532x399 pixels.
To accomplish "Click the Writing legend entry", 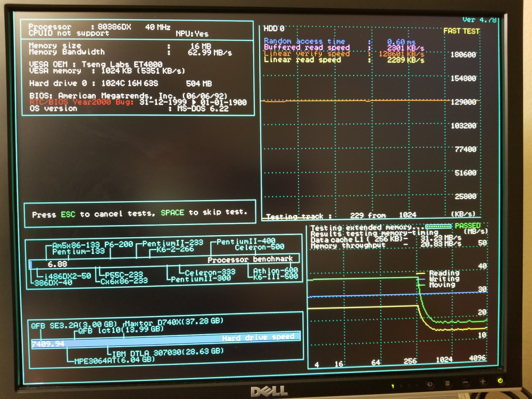I will tap(444, 279).
